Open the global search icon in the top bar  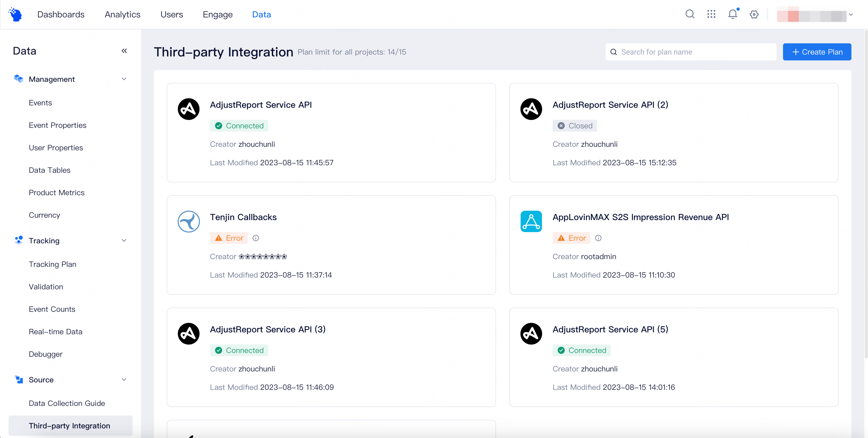click(689, 14)
